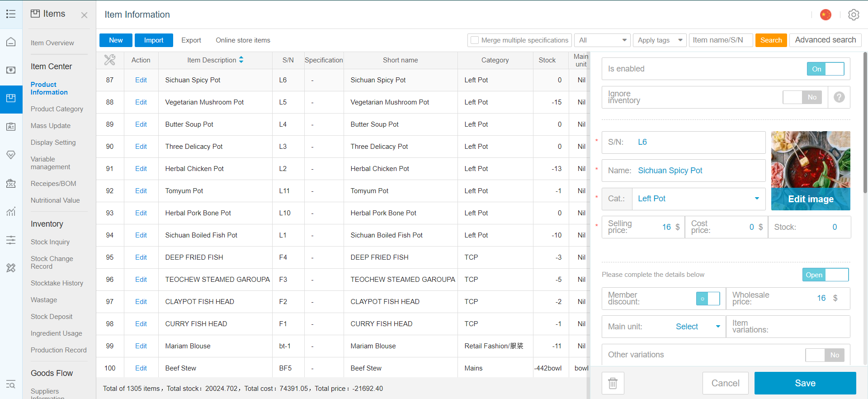Open settings gear icon
Screen dimensions: 868x399
tap(854, 14)
